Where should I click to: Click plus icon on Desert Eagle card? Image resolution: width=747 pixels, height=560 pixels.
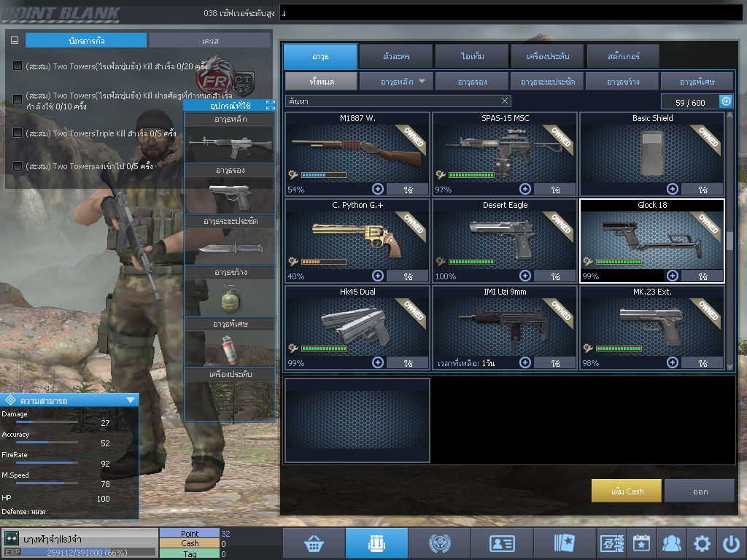(x=525, y=276)
